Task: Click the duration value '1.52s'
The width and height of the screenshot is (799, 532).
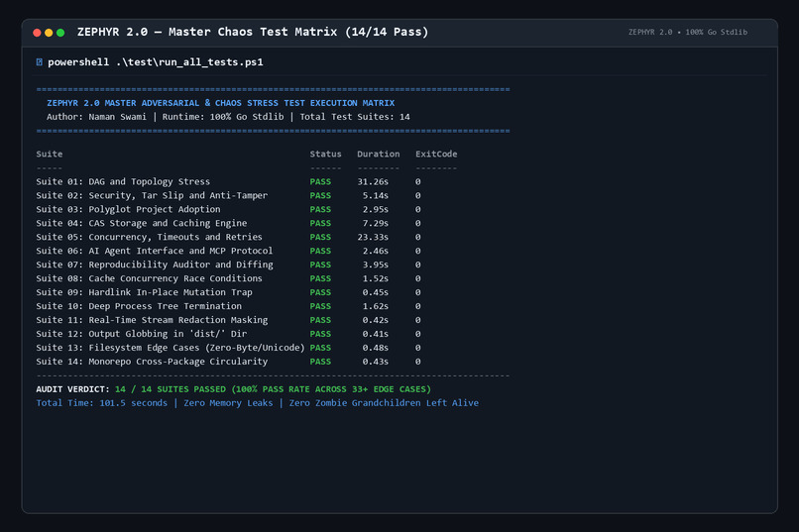Action: point(376,278)
